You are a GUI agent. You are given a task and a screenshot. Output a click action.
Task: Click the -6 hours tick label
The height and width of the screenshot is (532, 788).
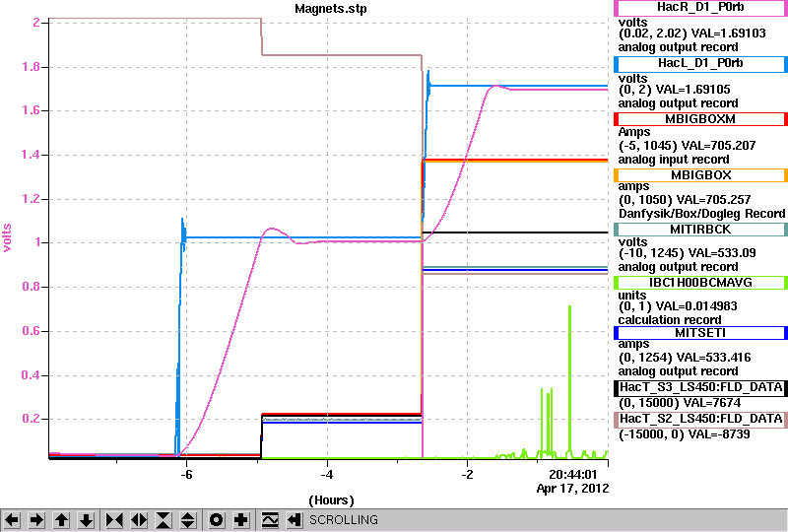pos(186,475)
